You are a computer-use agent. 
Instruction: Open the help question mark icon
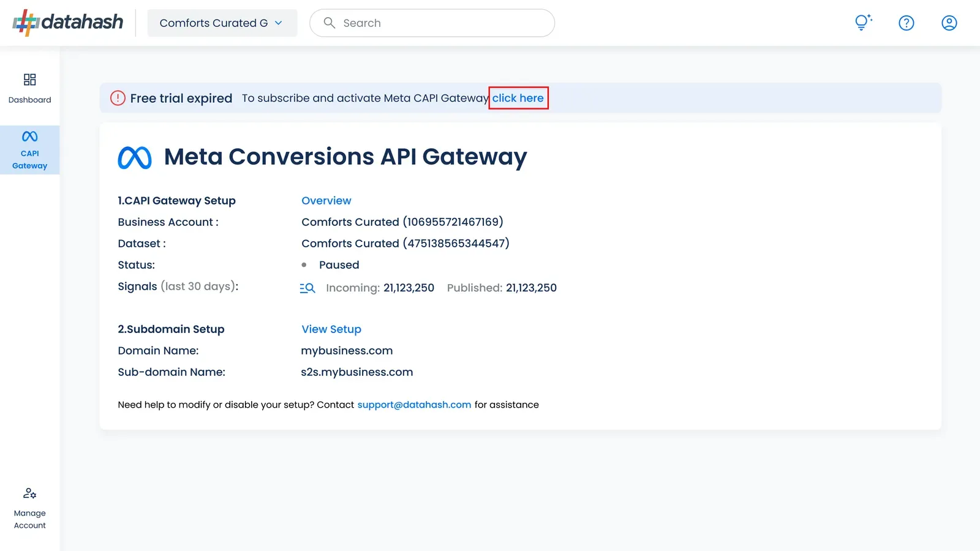[x=906, y=23]
